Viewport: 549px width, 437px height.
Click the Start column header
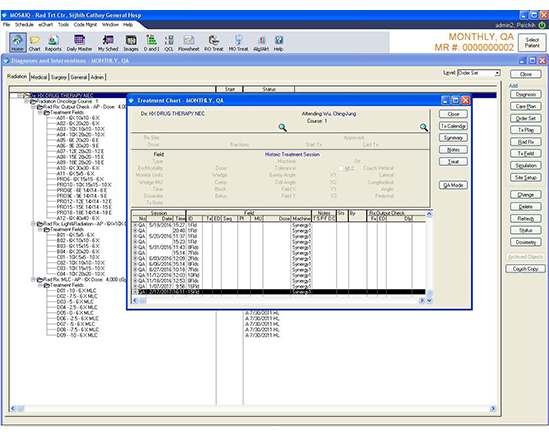tap(230, 89)
